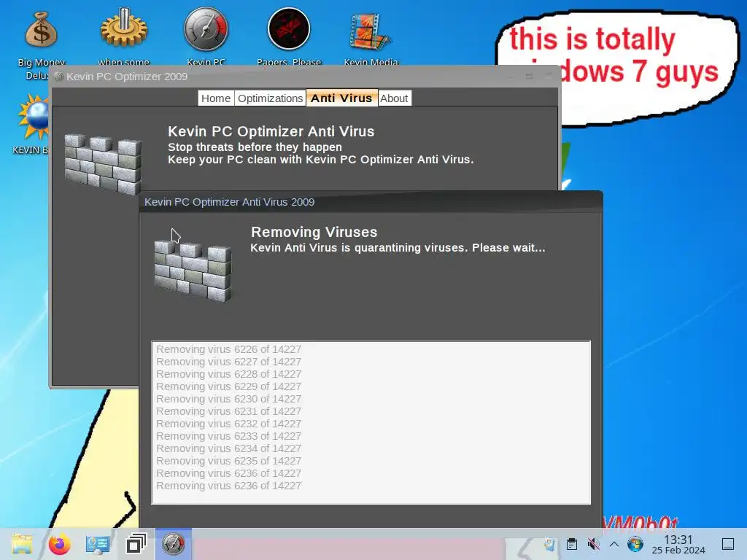747x560 pixels.
Task: Select 'Removing virus 6228 of 14227' line
Action: [228, 374]
